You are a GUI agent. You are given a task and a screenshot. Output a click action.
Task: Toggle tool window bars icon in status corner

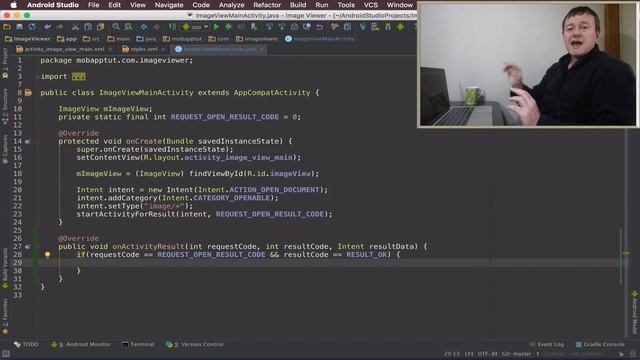pos(6,354)
